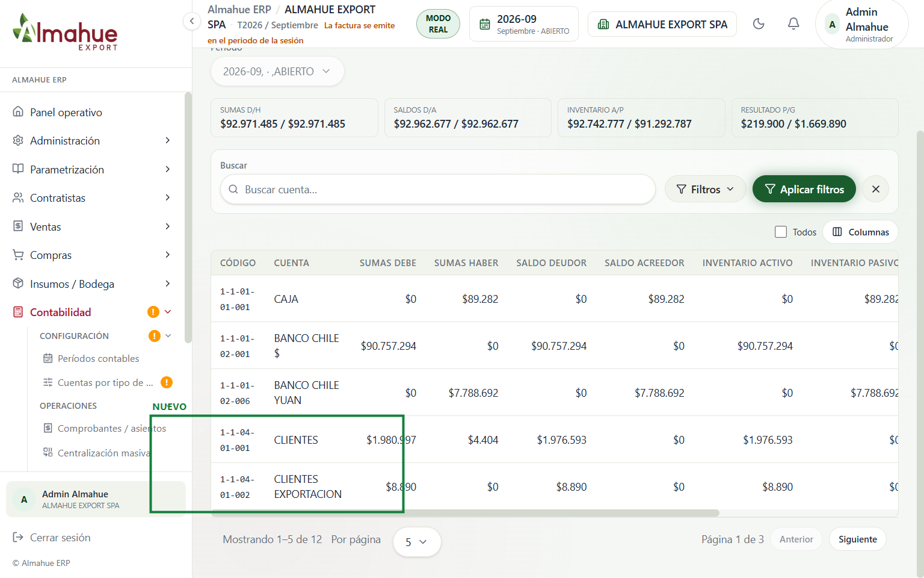Click the Contabilidad orange warning badge
Image resolution: width=924 pixels, height=578 pixels.
point(153,312)
